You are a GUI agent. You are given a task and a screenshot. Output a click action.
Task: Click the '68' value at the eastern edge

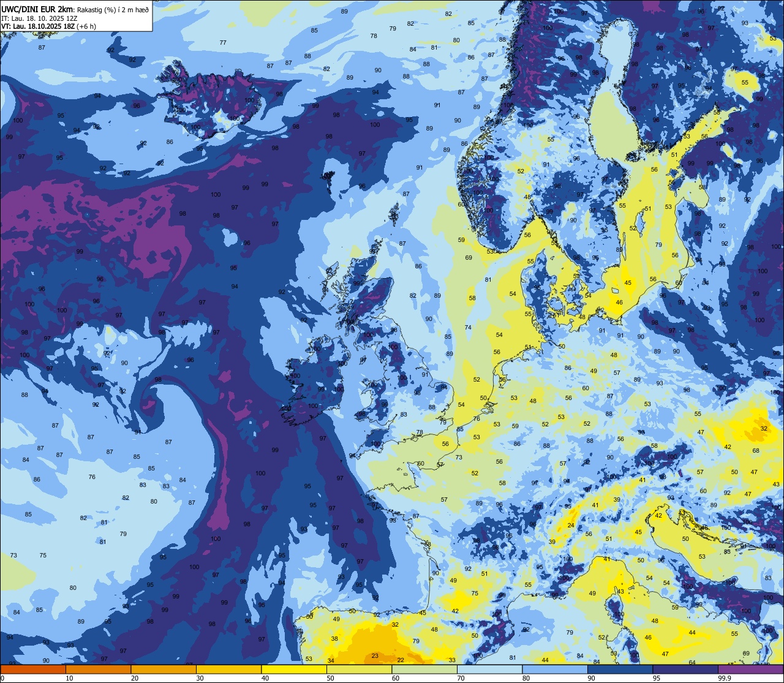click(756, 450)
